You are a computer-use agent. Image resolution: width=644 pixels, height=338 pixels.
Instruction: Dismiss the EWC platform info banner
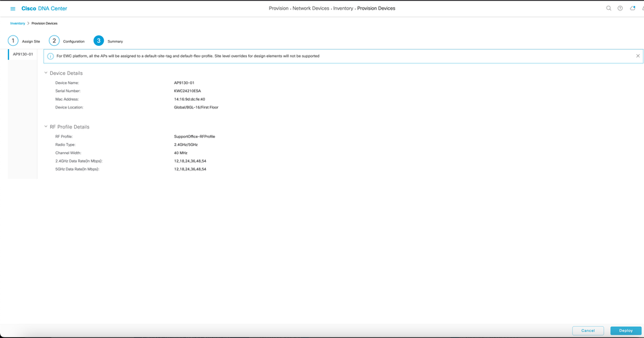[x=638, y=56]
